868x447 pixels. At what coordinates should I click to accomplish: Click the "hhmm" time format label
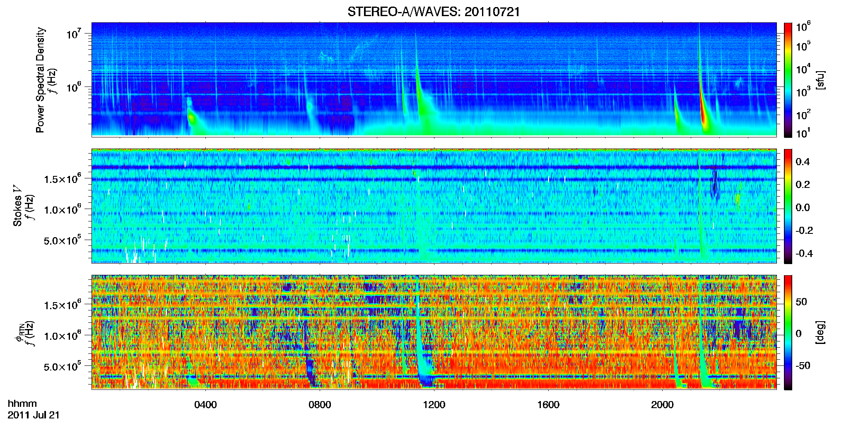point(22,404)
